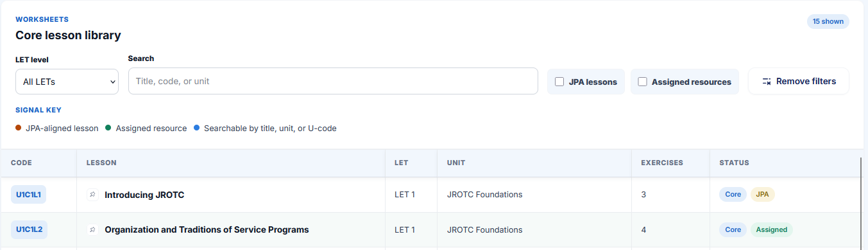Click the STATUS column header
Image resolution: width=868 pixels, height=250 pixels.
[734, 163]
